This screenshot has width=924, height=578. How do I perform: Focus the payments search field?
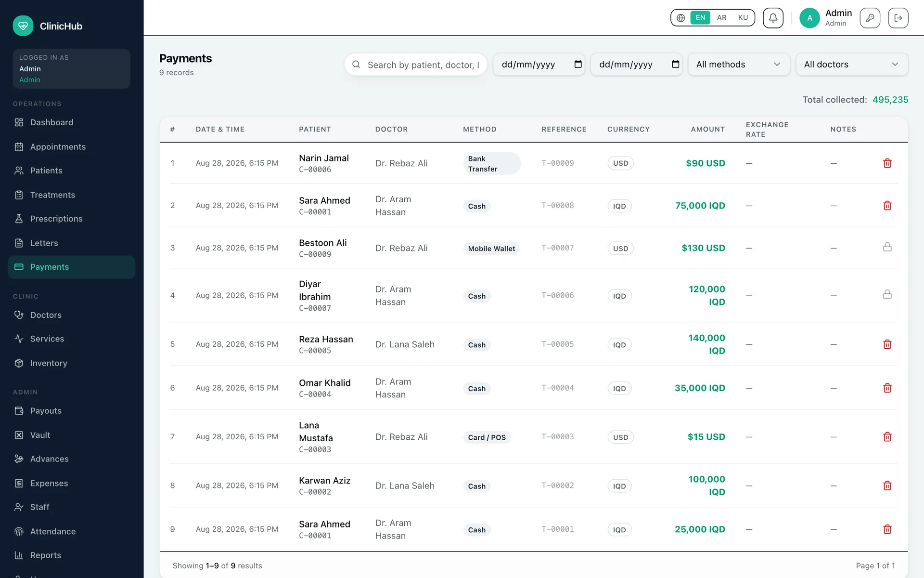point(416,65)
